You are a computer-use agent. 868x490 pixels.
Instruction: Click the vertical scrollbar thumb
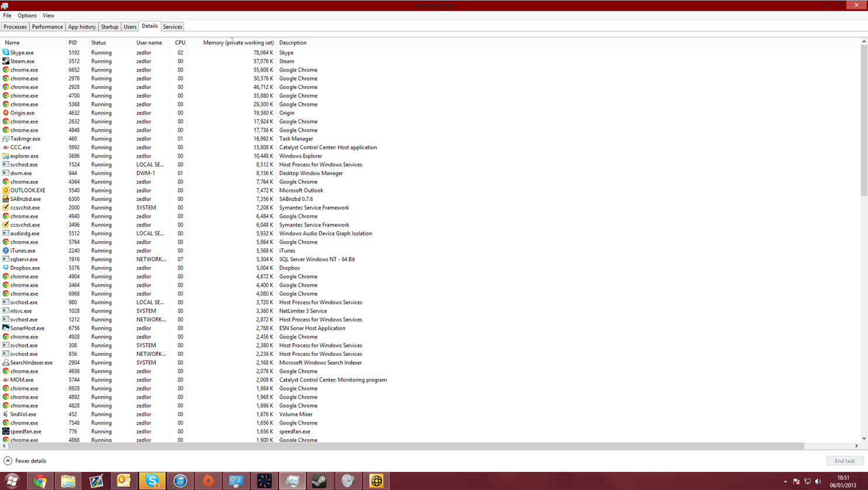(864, 121)
